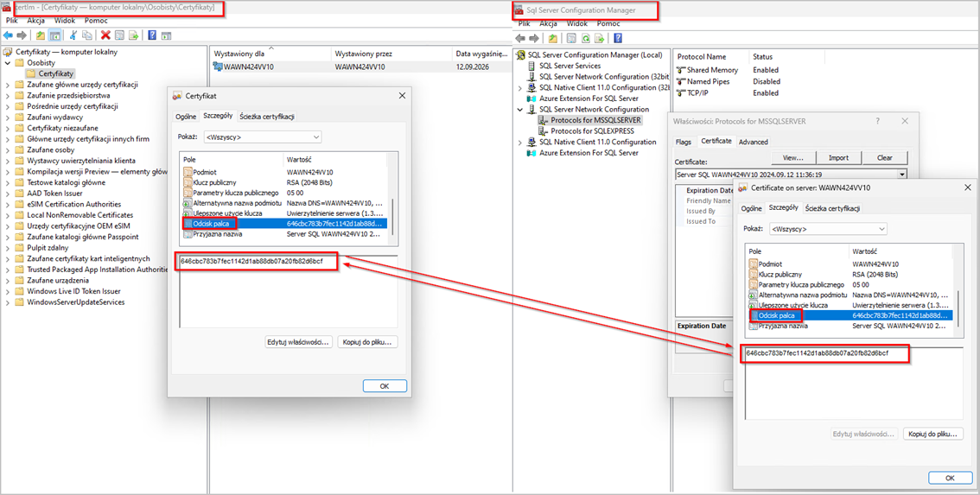Switch to Ścieżka certyfikacji tab in Certyfikat dialog

267,117
